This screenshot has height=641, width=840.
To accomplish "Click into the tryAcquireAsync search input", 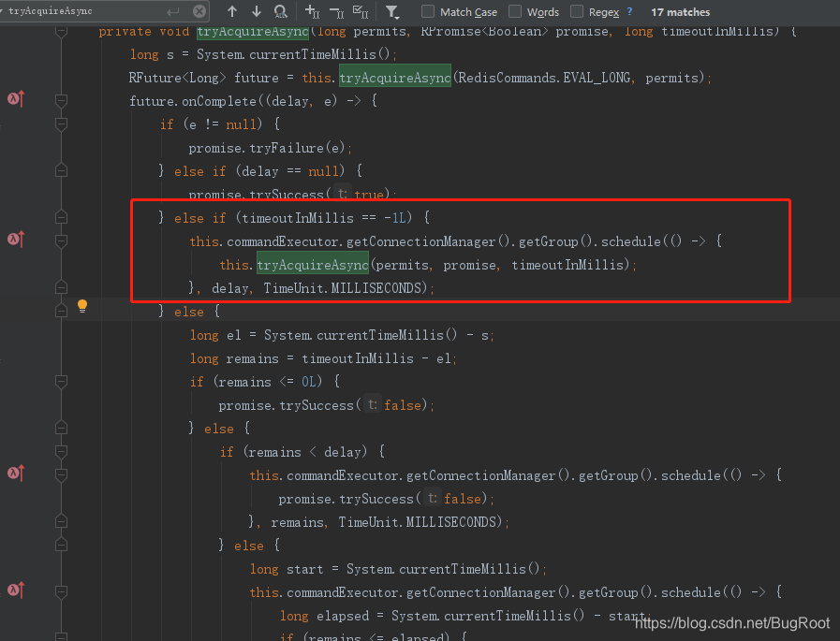I will 86,11.
